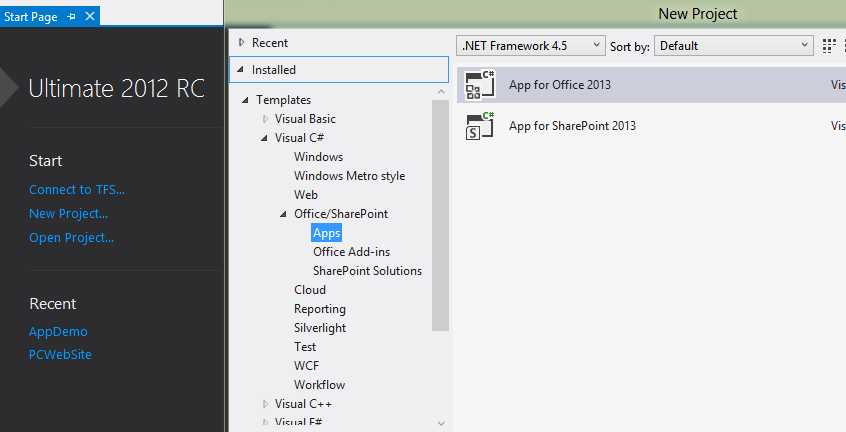Image resolution: width=846 pixels, height=432 pixels.
Task: Open the Sort by Default dropdown
Action: point(734,46)
